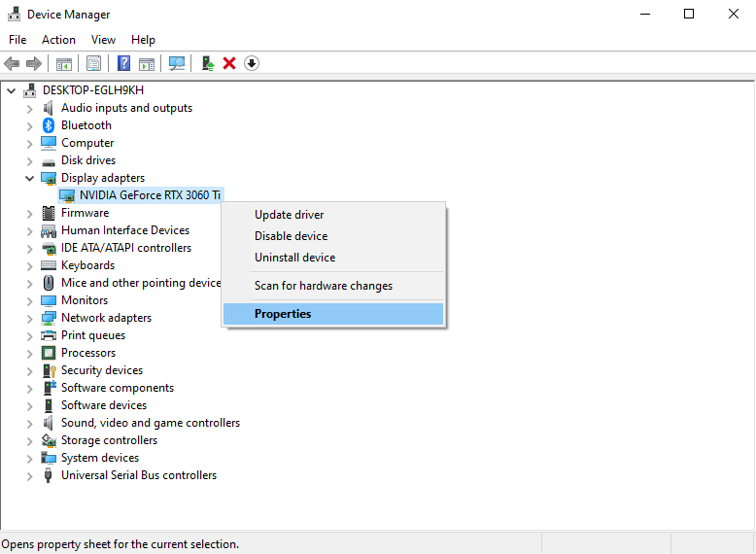The height and width of the screenshot is (554, 756).
Task: Collapse the Display adapters node
Action: (x=29, y=178)
